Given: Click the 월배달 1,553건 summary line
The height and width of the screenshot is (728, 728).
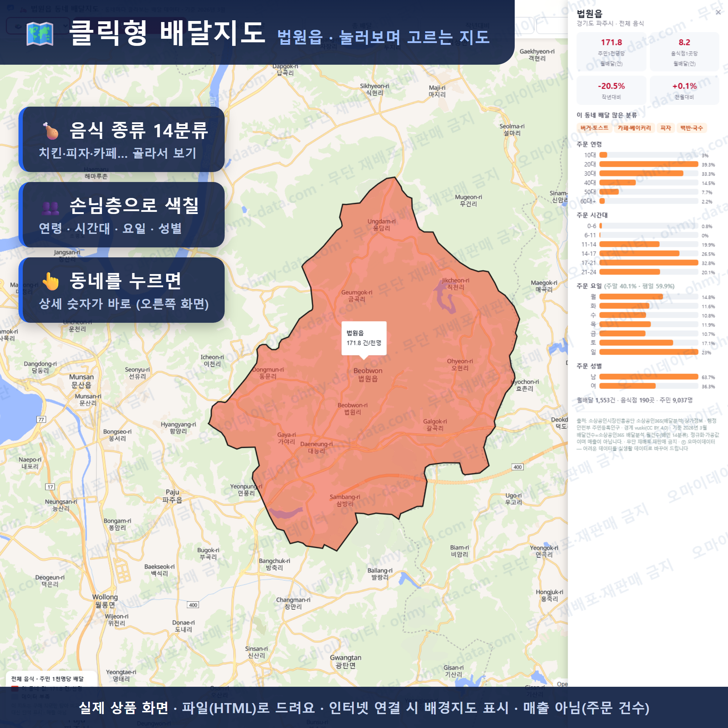Looking at the screenshot, I should pyautogui.click(x=635, y=400).
